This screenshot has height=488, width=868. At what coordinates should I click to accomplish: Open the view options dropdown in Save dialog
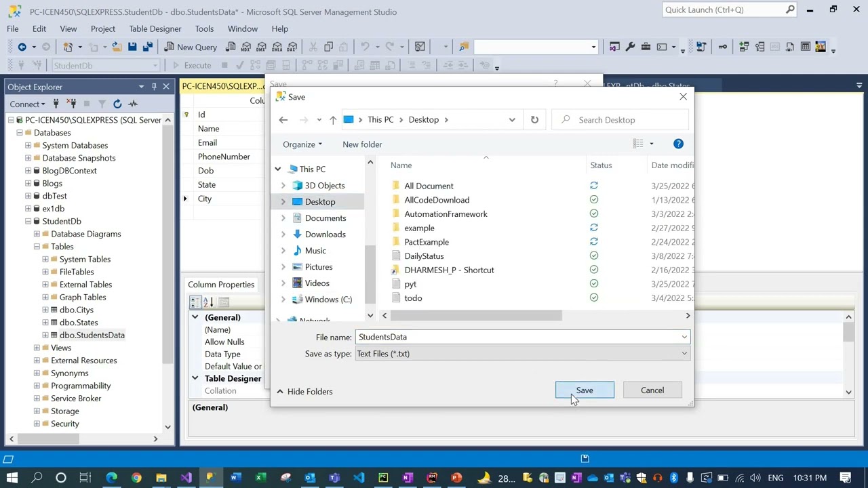652,144
